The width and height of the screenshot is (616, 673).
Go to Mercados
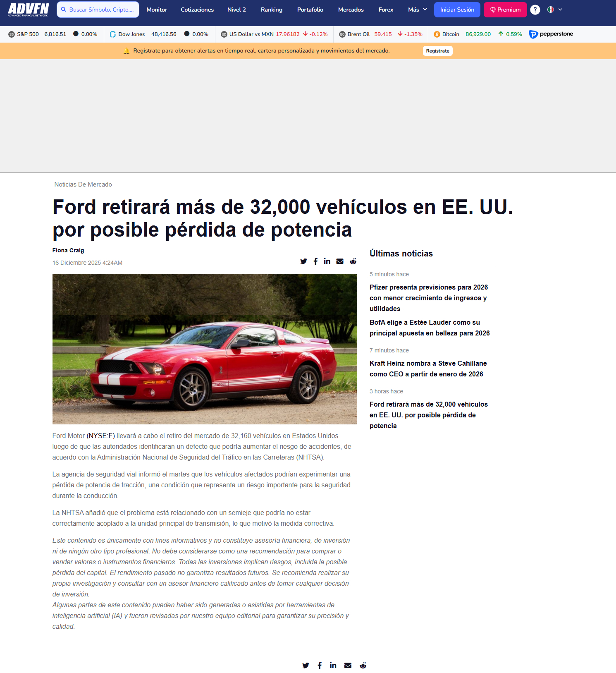coord(351,10)
